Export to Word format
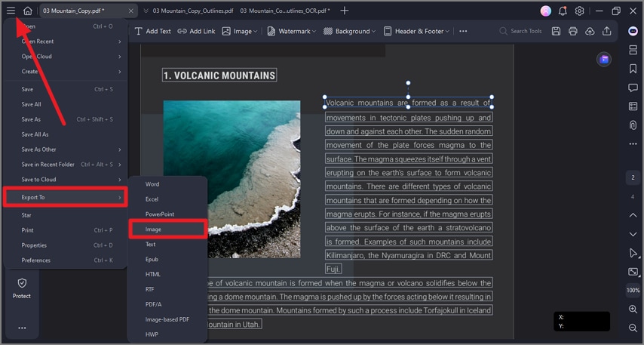 (167, 184)
